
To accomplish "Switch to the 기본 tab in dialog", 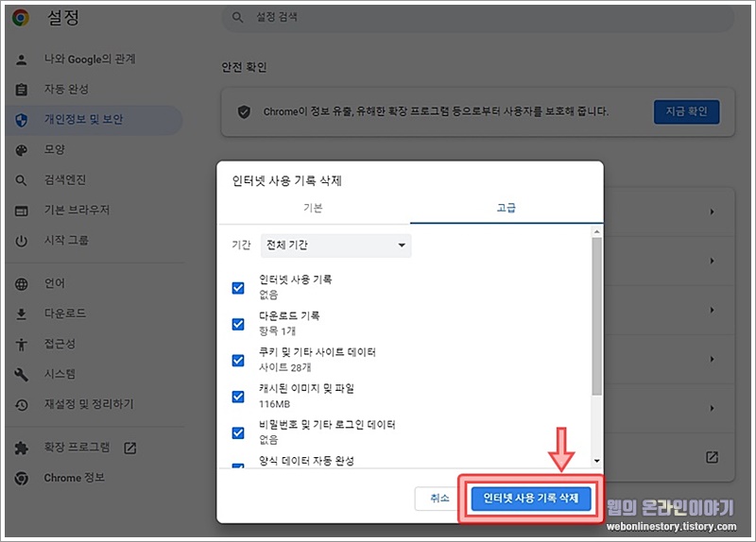I will click(314, 208).
